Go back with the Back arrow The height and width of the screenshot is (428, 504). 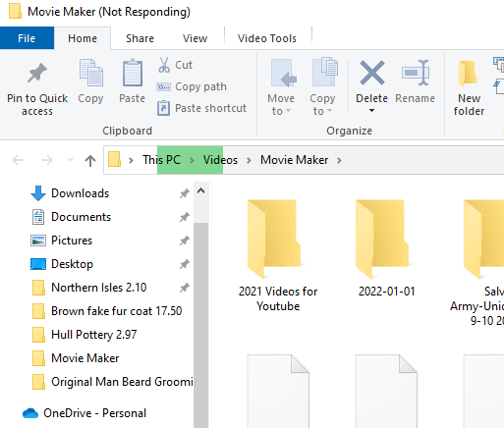(x=18, y=160)
